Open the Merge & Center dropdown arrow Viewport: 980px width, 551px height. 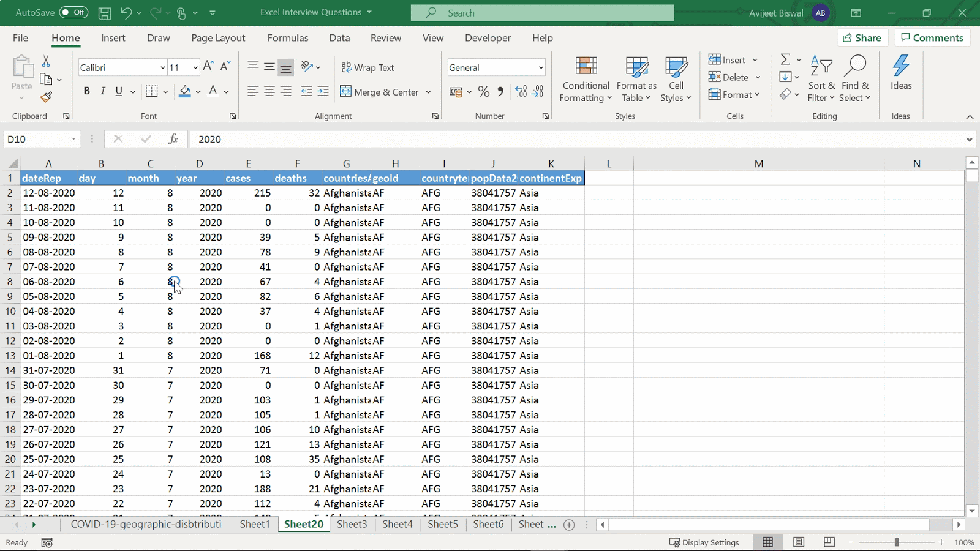pos(428,92)
